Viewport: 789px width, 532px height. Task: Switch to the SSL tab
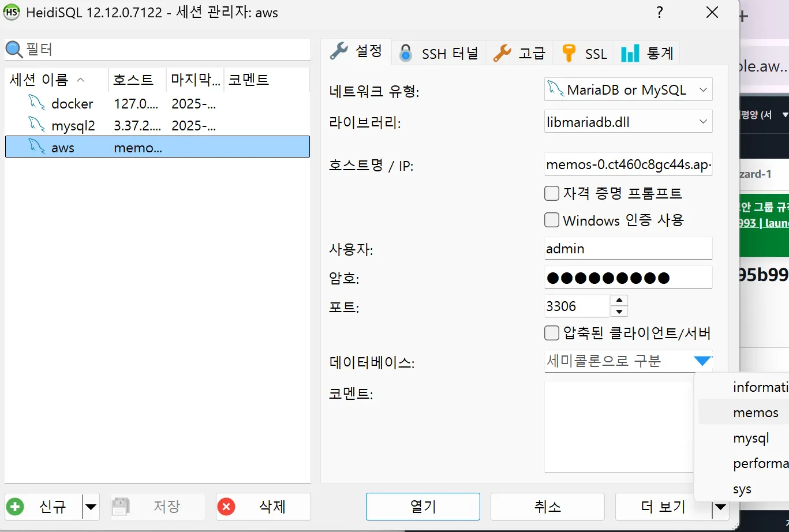pyautogui.click(x=584, y=54)
